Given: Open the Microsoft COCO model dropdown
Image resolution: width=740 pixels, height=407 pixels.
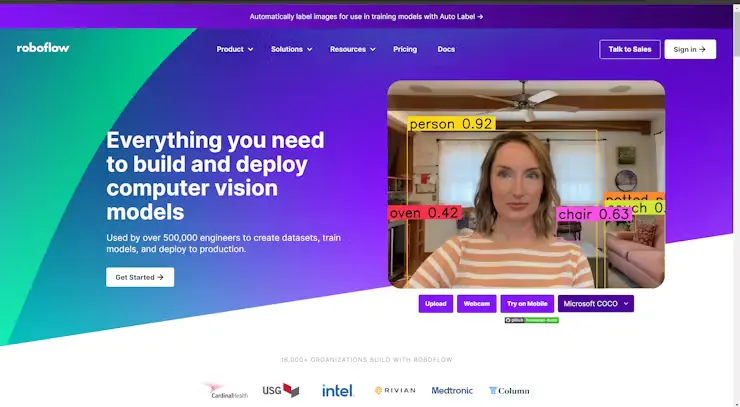Looking at the screenshot, I should pyautogui.click(x=596, y=304).
